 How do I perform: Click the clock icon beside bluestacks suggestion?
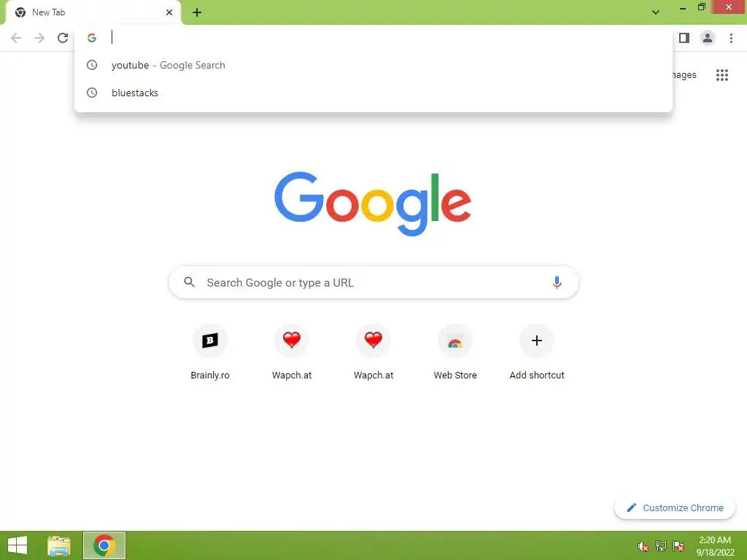click(x=92, y=93)
